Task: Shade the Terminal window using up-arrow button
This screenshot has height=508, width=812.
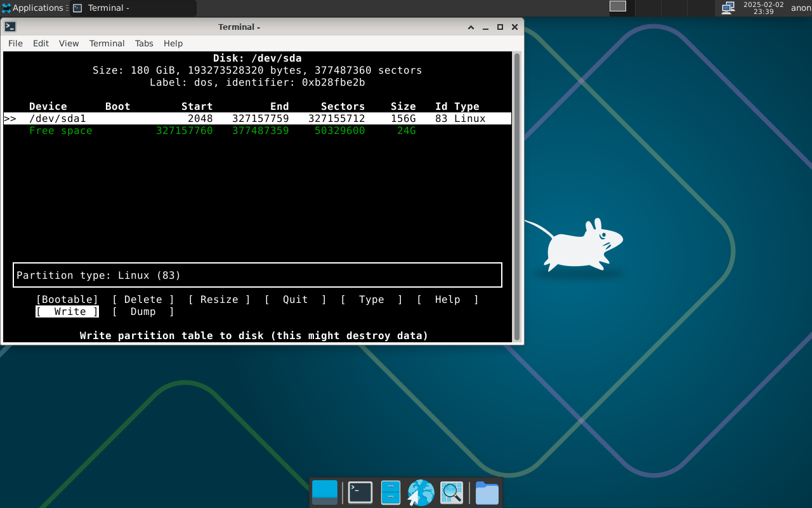Action: click(471, 27)
